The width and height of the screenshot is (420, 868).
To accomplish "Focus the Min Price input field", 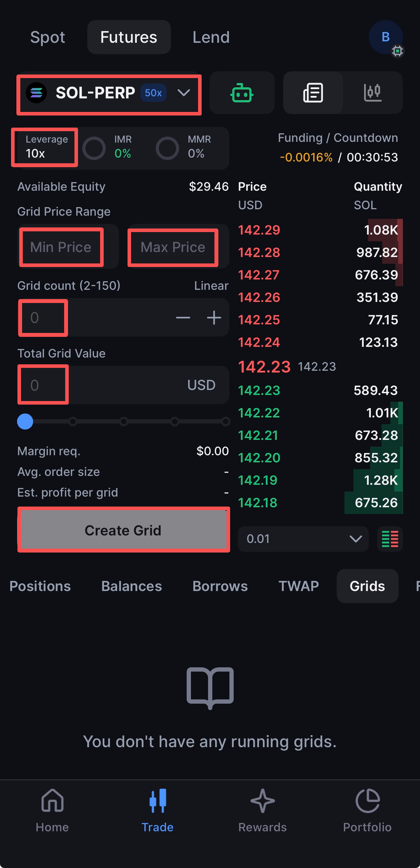I will [61, 247].
